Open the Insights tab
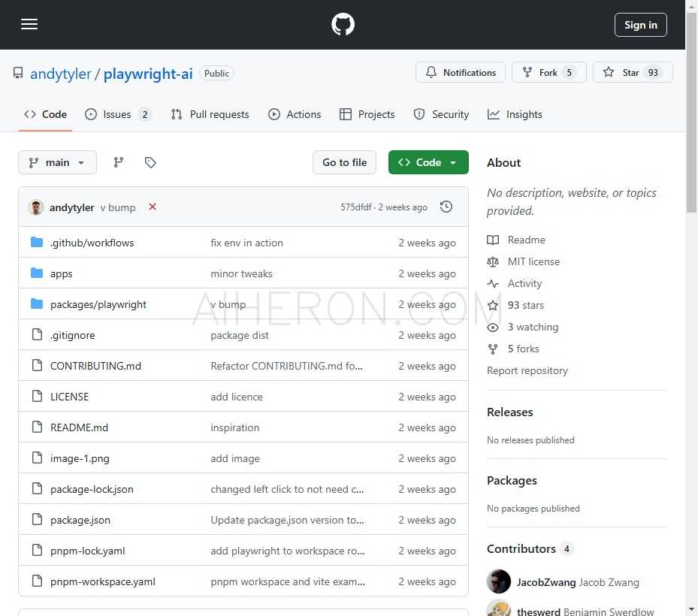698x616 pixels. coord(515,114)
